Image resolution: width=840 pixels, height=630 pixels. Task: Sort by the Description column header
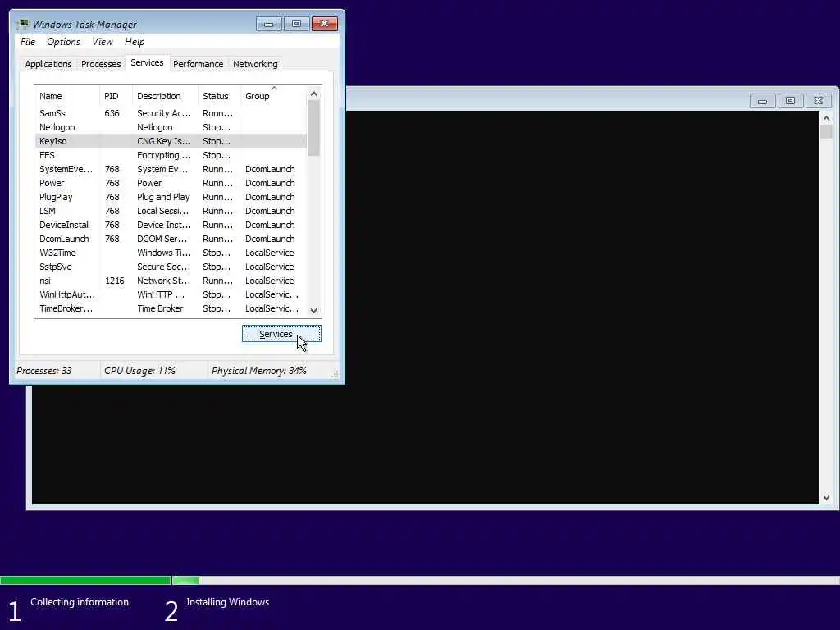(x=165, y=96)
